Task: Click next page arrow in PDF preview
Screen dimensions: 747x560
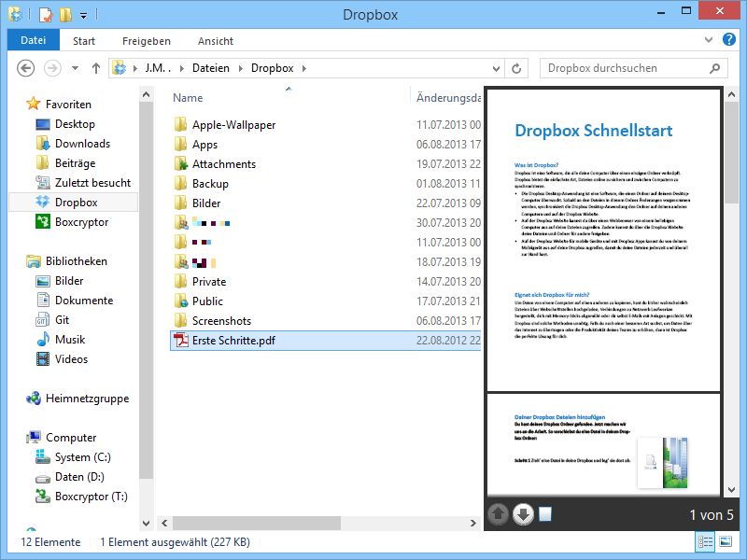Action: click(523, 514)
